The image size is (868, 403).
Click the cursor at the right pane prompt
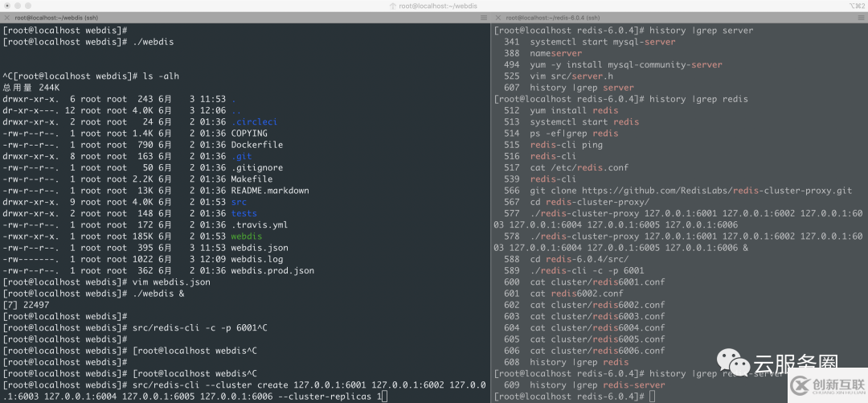coord(653,397)
